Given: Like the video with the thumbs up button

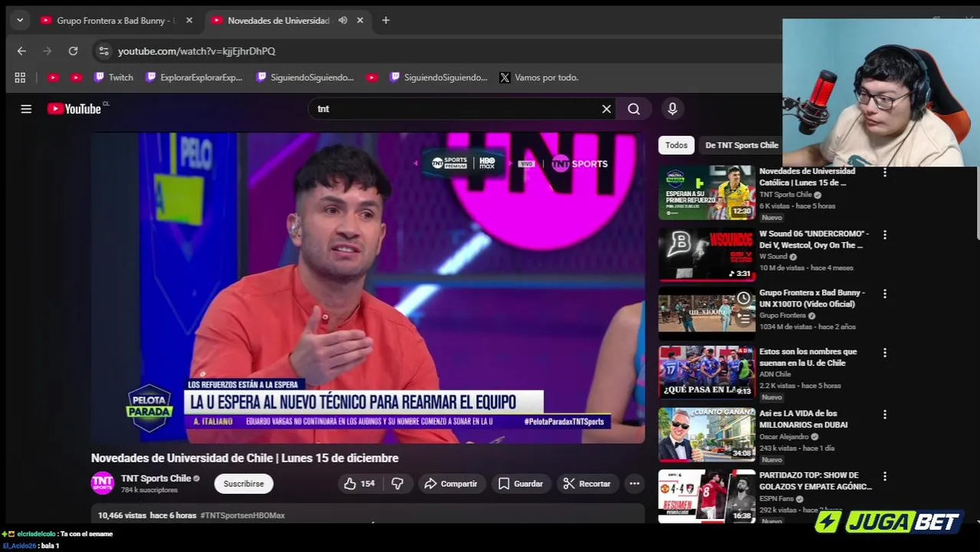Looking at the screenshot, I should (359, 484).
